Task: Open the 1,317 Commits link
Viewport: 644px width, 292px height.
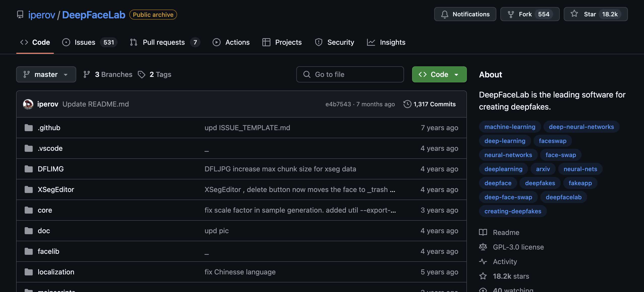Action: pyautogui.click(x=434, y=104)
